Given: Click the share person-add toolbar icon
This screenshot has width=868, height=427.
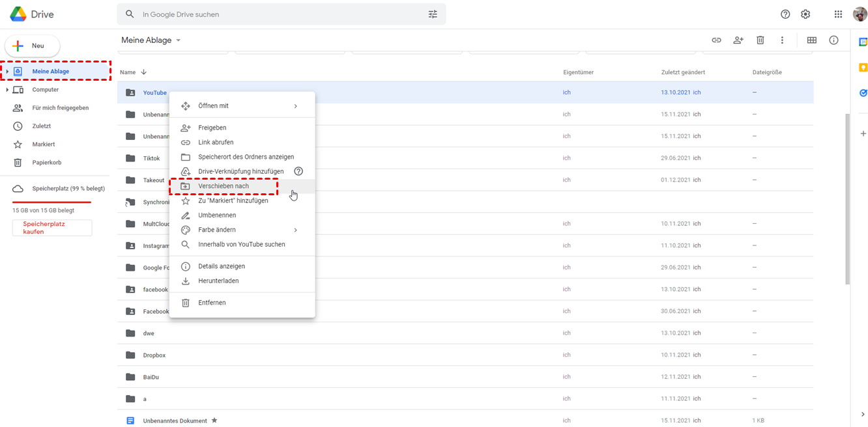Looking at the screenshot, I should [x=738, y=40].
